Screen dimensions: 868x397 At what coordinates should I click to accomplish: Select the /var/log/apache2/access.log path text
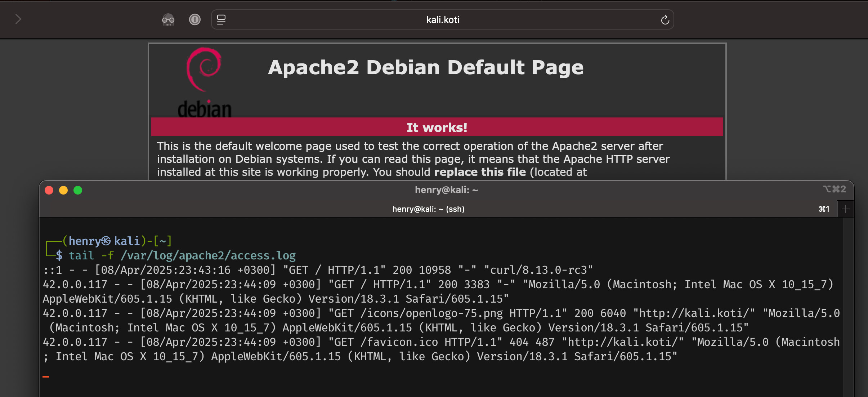tap(208, 255)
